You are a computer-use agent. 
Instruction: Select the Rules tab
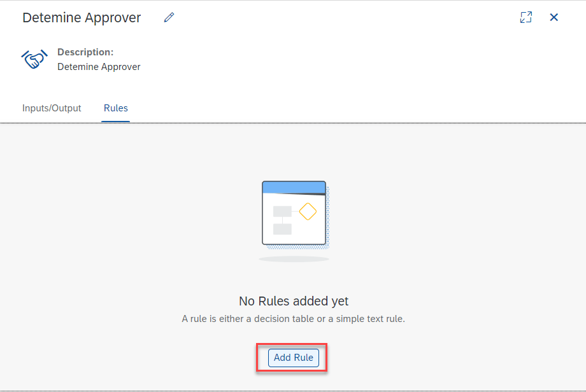pos(116,108)
